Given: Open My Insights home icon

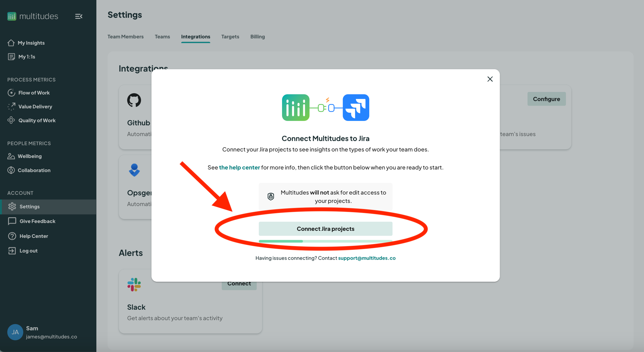Looking at the screenshot, I should [x=11, y=43].
